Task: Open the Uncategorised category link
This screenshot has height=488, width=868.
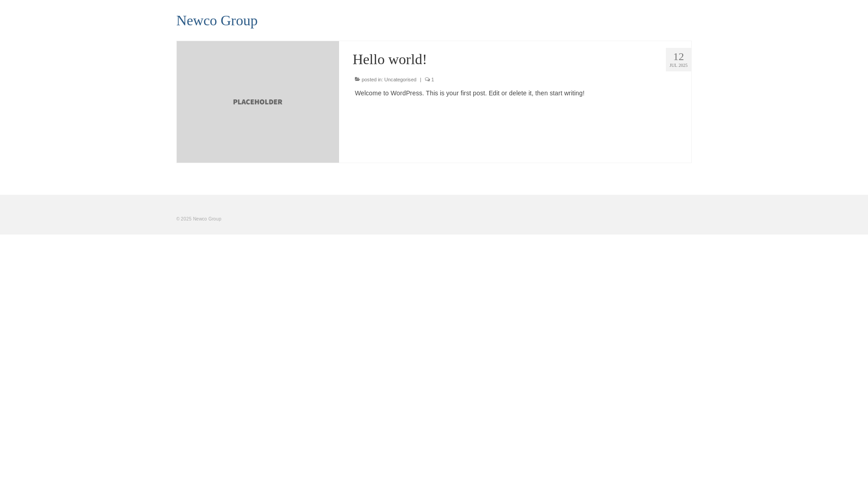Action: (400, 80)
